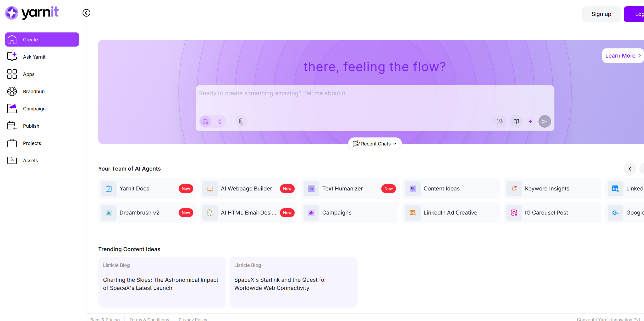Open the Keyword Insights agent

552,189
